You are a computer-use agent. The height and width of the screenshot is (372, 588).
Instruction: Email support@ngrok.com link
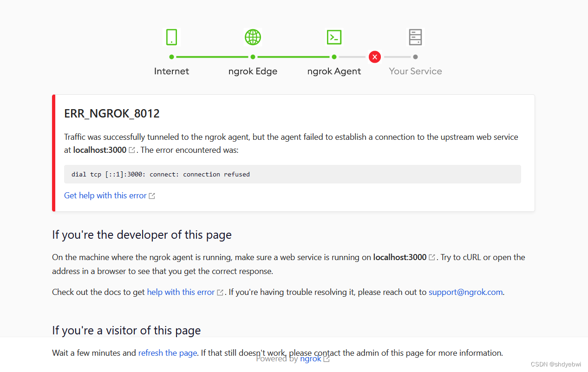pos(465,292)
